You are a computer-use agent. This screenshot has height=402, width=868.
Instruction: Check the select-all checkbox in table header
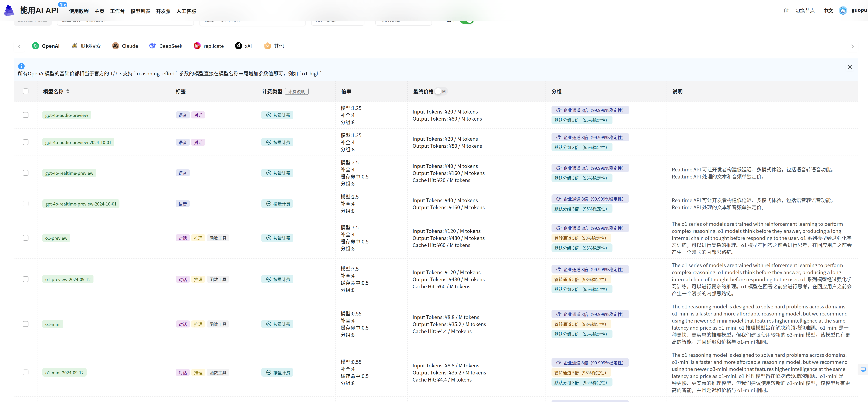click(x=26, y=91)
